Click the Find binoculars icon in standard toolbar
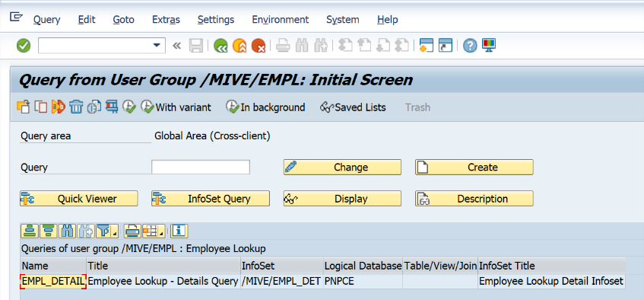Viewport: 644px width, 300px height. point(302,46)
